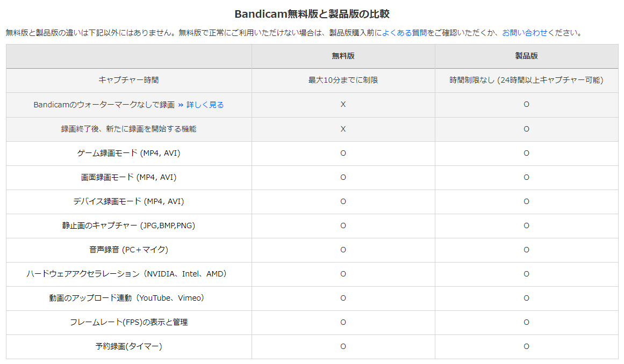
Task: Click the 予約録画(タイマー) label
Action: click(x=128, y=346)
